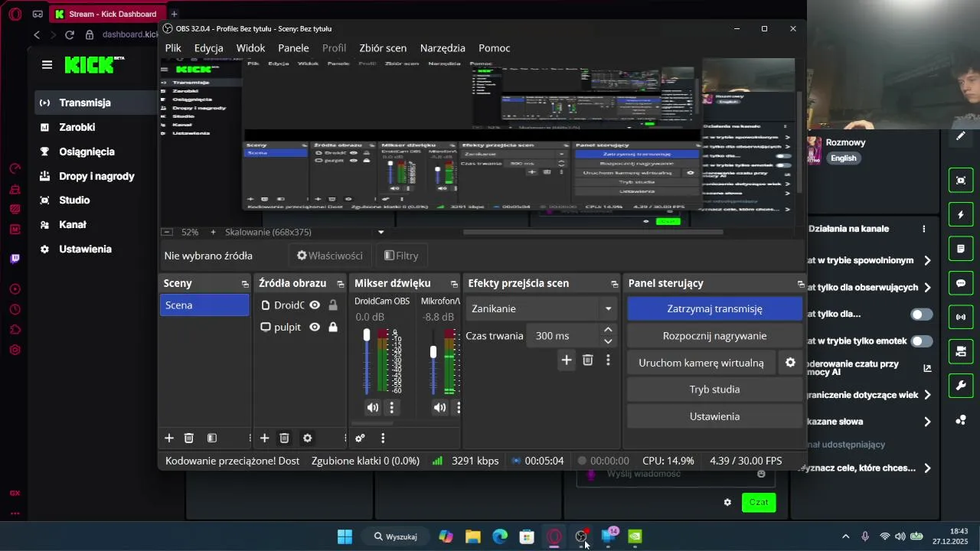Adjust Mikrofon volume fader
This screenshot has width=980, height=551.
click(x=433, y=352)
